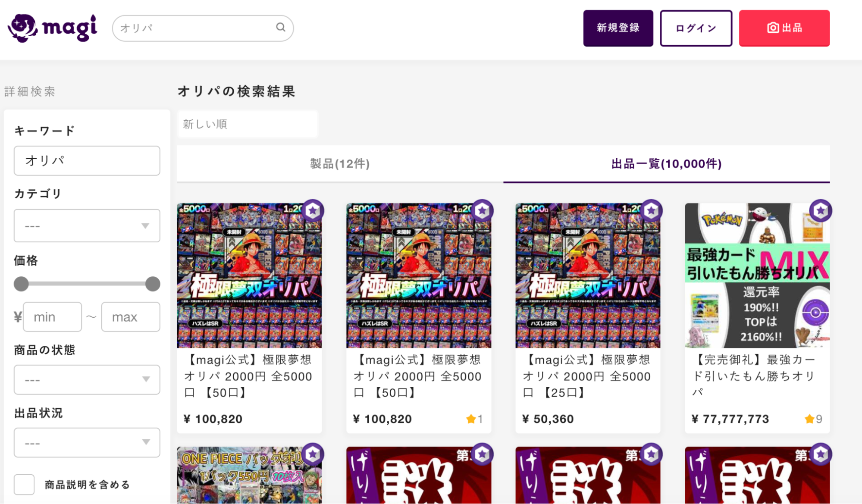Screen dimensions: 862x504
Task: Click the search magnifier icon
Action: [x=281, y=28]
